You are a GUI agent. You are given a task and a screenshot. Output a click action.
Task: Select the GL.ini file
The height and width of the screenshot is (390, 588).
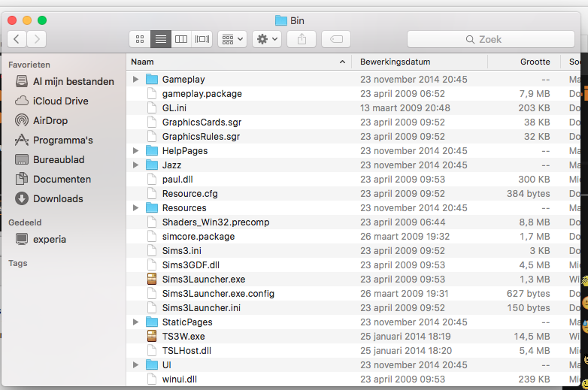(174, 108)
